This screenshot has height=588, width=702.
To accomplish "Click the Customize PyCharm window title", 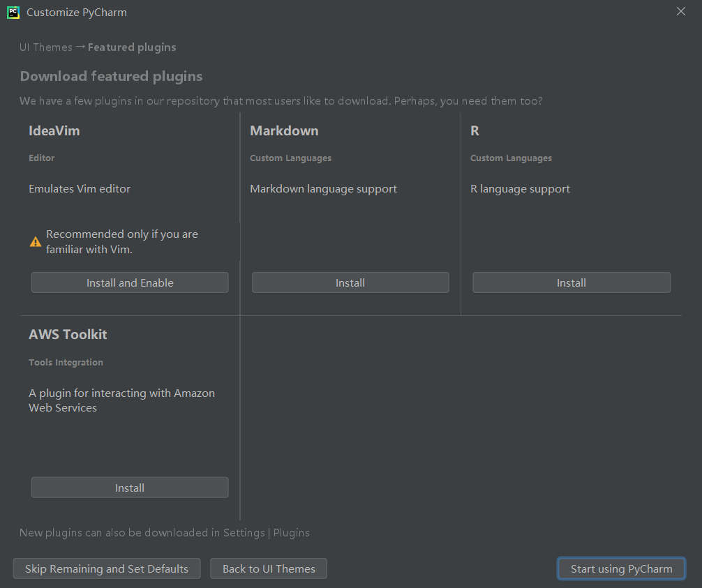I will tap(77, 13).
